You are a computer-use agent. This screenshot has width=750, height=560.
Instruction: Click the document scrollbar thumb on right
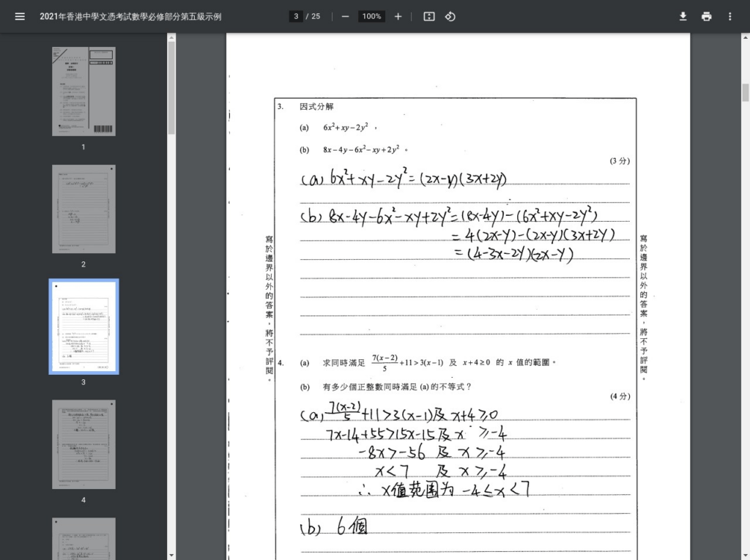pyautogui.click(x=745, y=92)
